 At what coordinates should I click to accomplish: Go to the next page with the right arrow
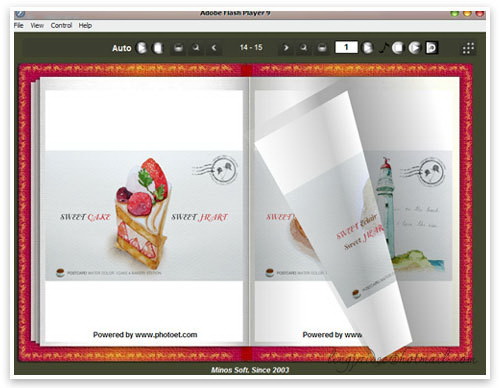(286, 48)
